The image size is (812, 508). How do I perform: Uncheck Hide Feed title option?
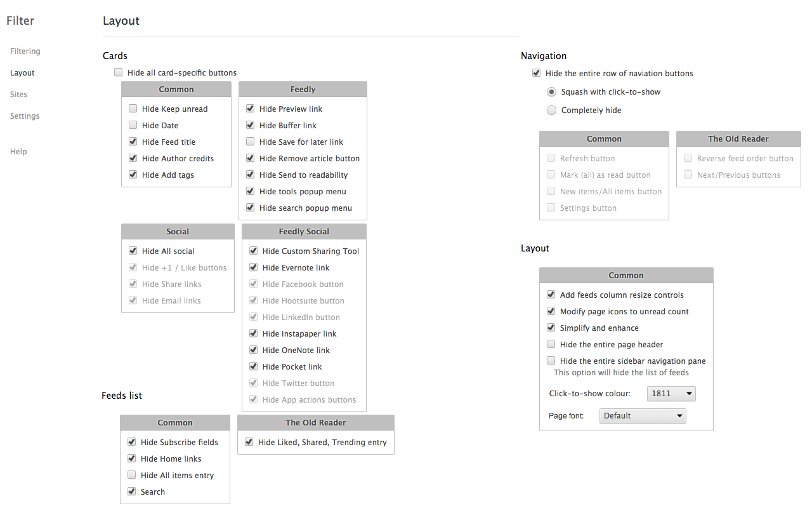pyautogui.click(x=133, y=142)
